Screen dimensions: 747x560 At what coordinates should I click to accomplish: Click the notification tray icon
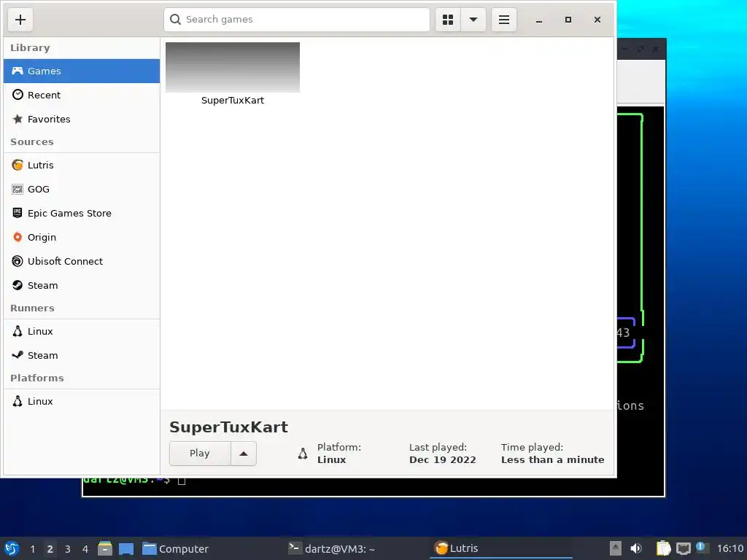[x=702, y=548]
